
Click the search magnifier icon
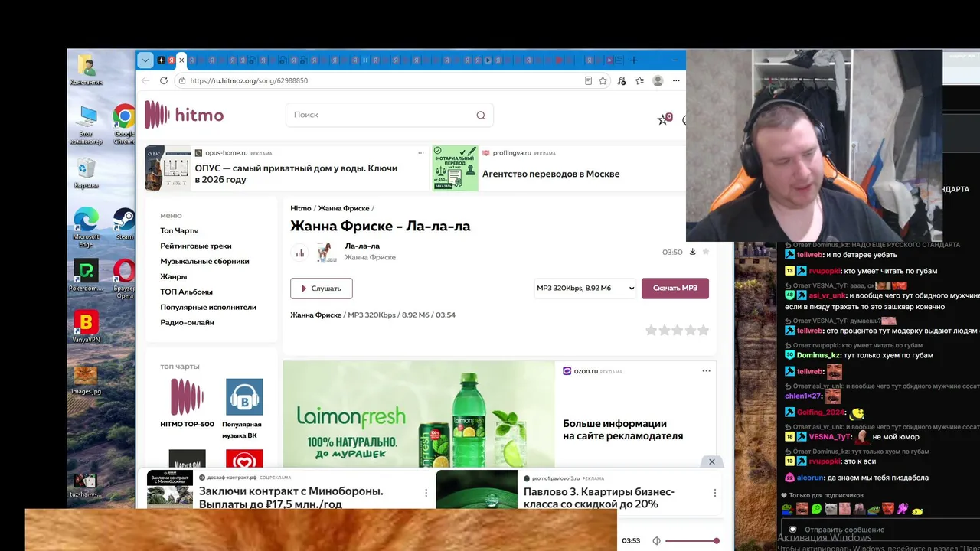[481, 115]
